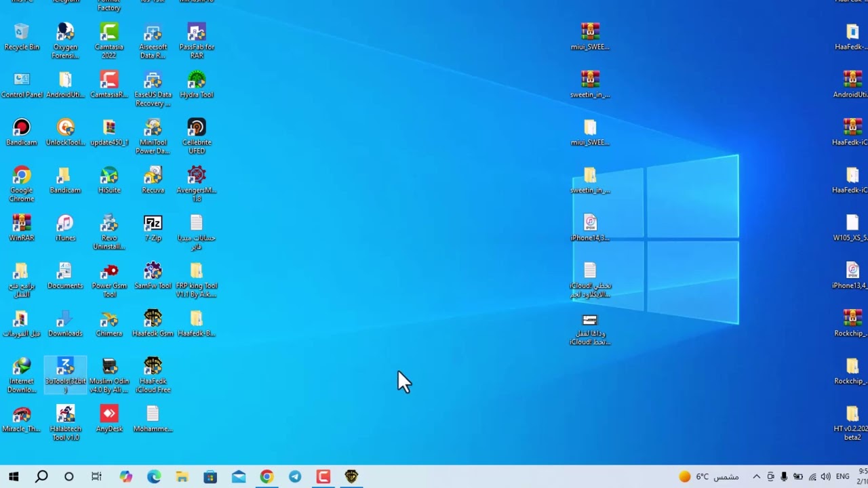This screenshot has width=868, height=488.
Task: Launch AnyDesk from the desktop
Action: tap(109, 419)
